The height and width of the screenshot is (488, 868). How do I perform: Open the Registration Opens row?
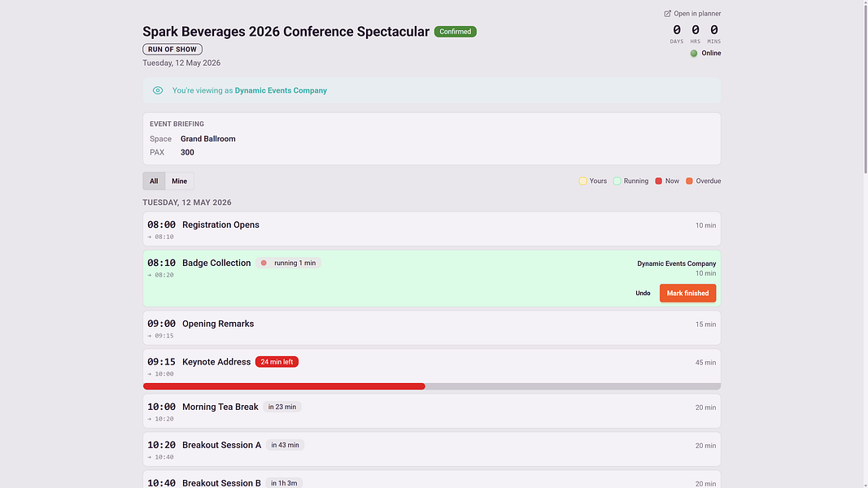tap(432, 229)
